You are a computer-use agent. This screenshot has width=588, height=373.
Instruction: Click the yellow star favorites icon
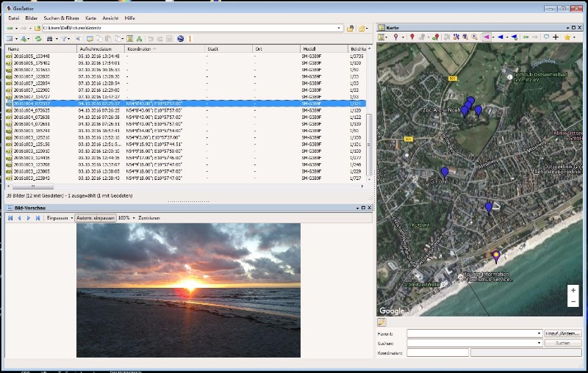(568, 37)
